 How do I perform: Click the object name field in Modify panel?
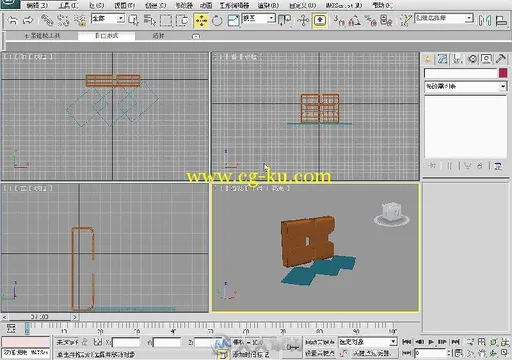point(461,73)
